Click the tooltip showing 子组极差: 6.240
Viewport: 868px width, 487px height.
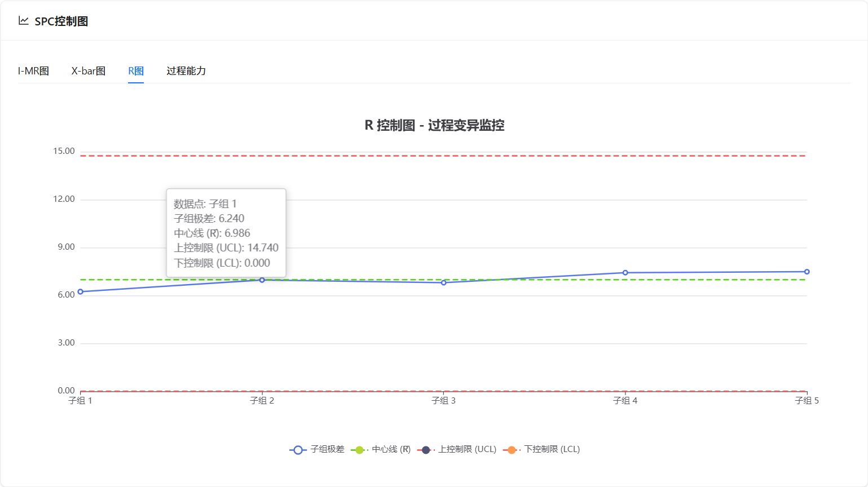click(x=226, y=233)
